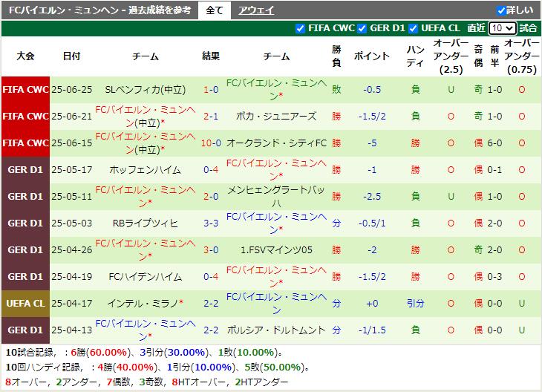This screenshot has height=392, width=542.
Task: Click ボカ・ジュニアーズ team link
Action: coord(276,116)
